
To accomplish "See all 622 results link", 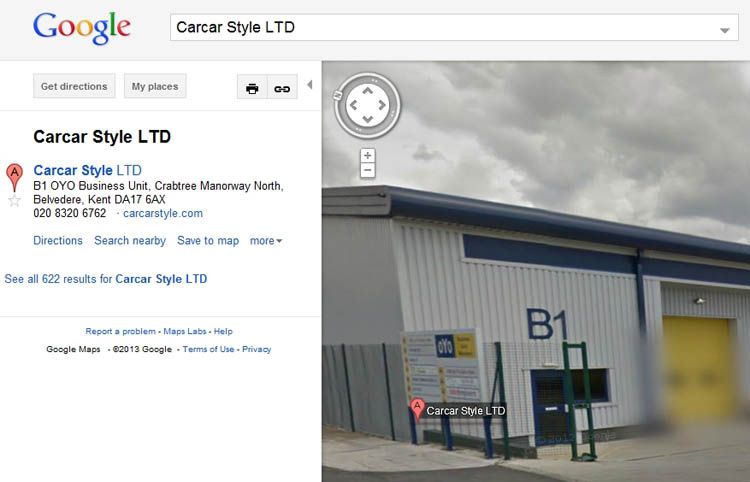I will click(106, 279).
